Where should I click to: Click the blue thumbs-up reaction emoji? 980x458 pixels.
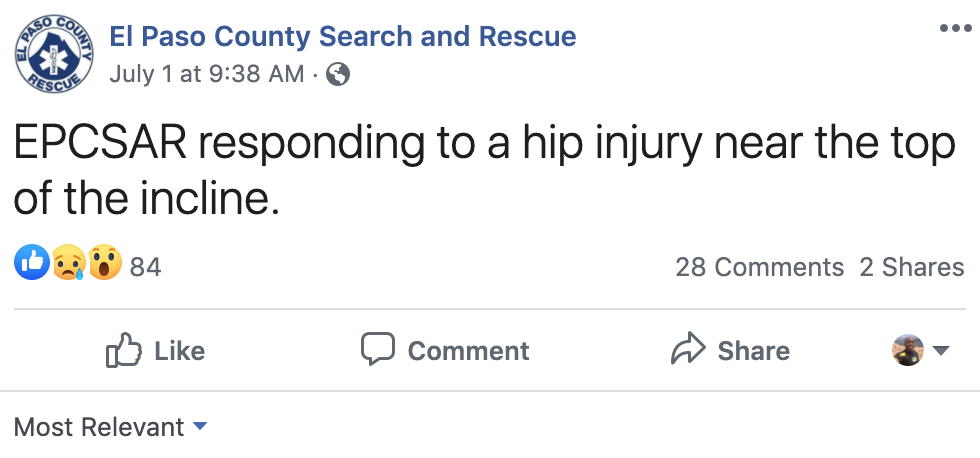[32, 264]
